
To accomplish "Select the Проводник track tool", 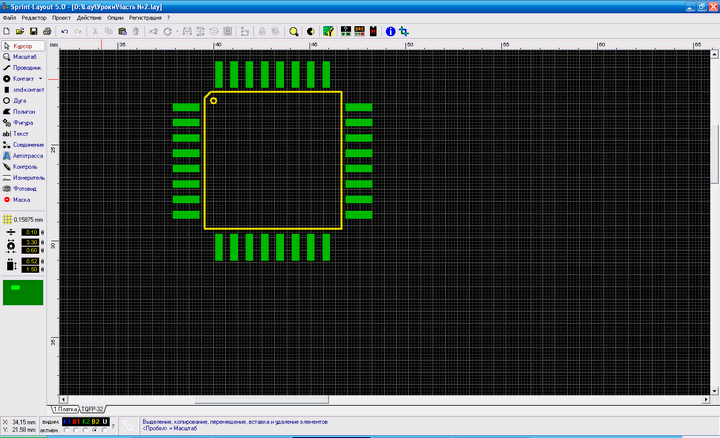I will pos(24,67).
